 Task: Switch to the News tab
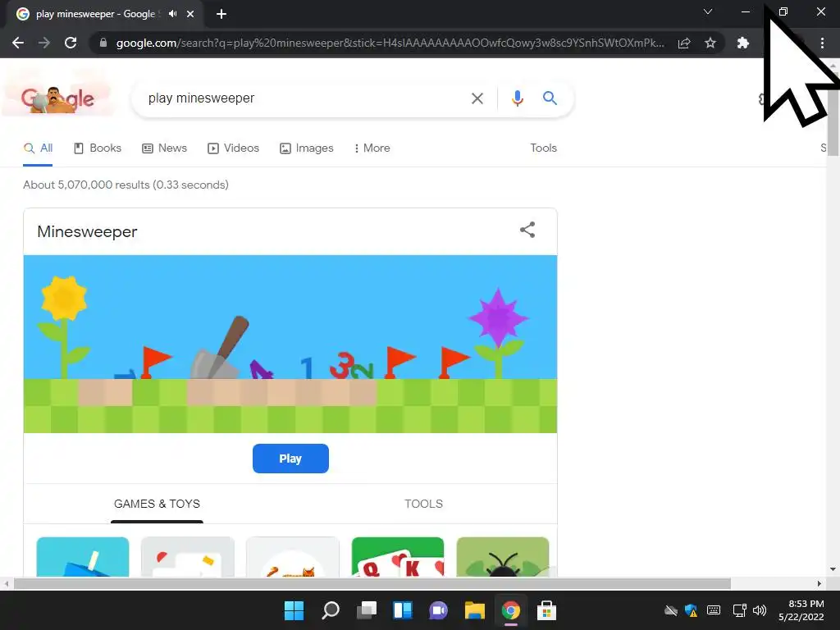(x=164, y=148)
